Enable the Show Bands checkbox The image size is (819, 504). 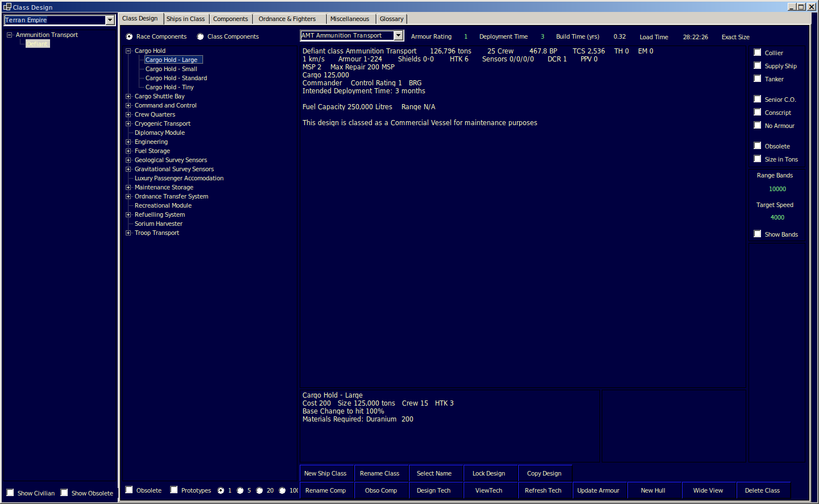tap(758, 234)
